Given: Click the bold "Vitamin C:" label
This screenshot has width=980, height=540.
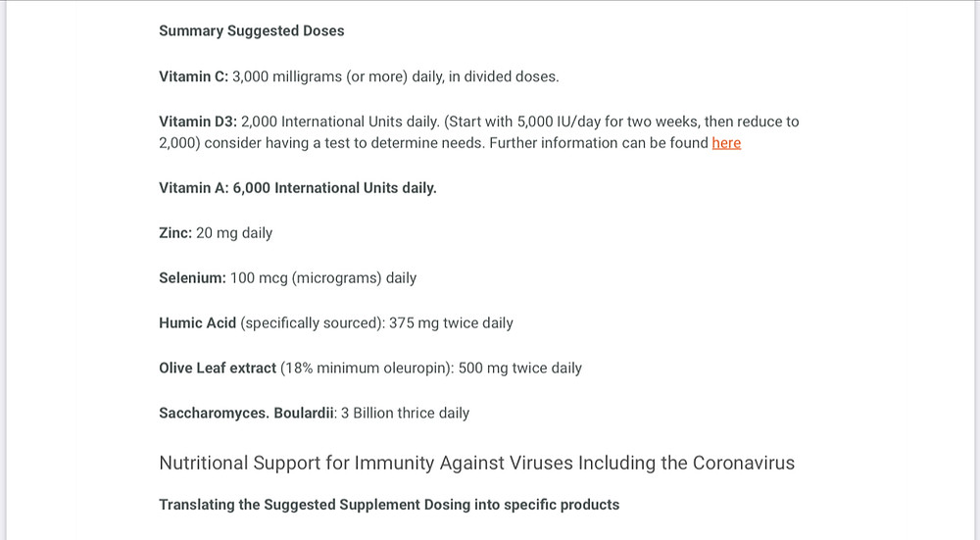Looking at the screenshot, I should click(x=194, y=76).
